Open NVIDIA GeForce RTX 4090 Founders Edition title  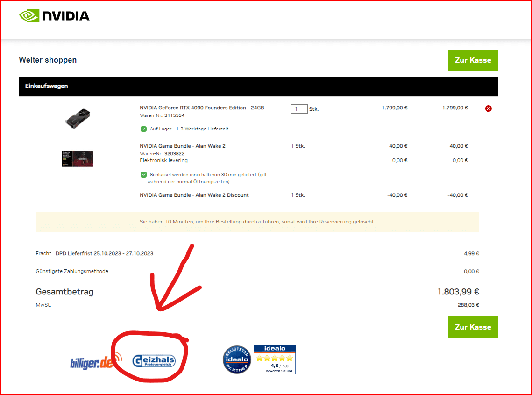[202, 108]
